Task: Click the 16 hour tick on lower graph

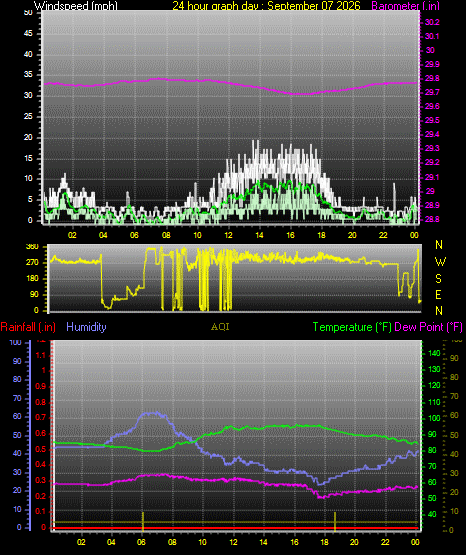Action: tap(294, 542)
